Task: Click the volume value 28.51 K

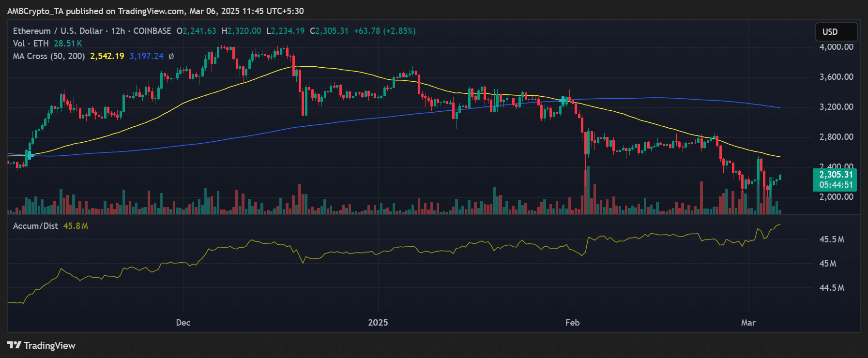Action: coord(68,44)
